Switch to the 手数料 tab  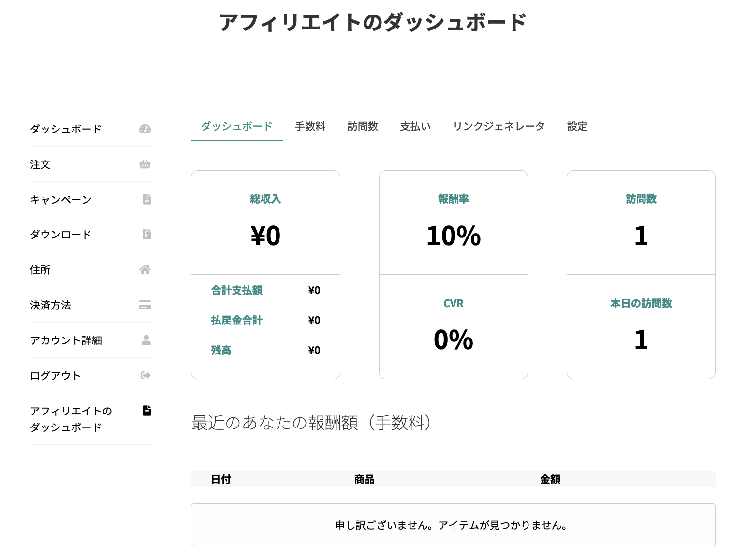pyautogui.click(x=310, y=127)
